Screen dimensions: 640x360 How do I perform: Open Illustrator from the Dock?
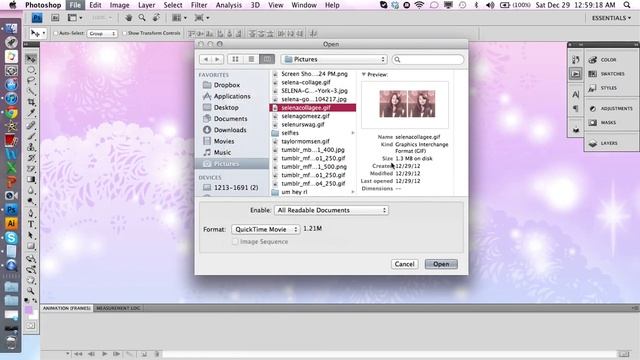[11, 224]
